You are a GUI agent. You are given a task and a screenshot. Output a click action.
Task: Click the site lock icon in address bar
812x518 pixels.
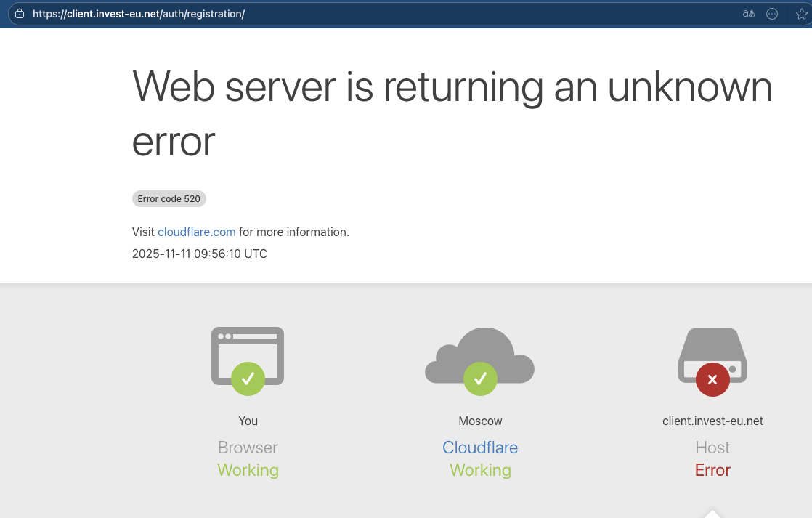(x=20, y=14)
